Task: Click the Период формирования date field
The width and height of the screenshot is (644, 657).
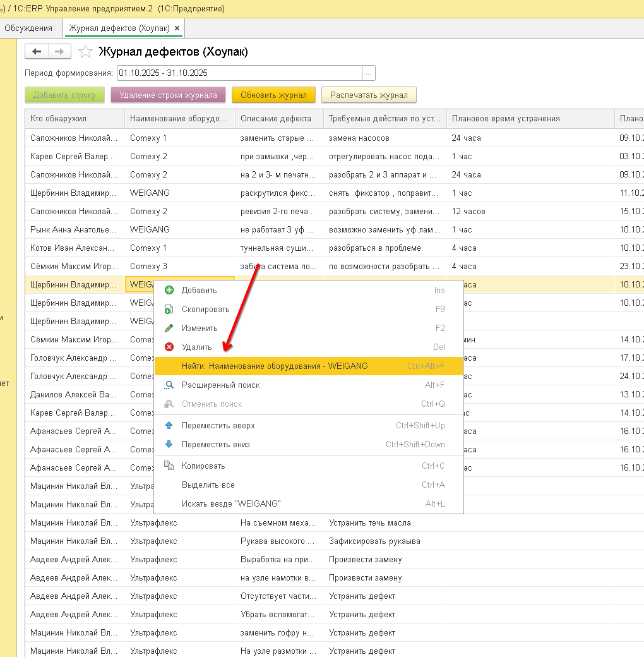Action: (x=239, y=73)
